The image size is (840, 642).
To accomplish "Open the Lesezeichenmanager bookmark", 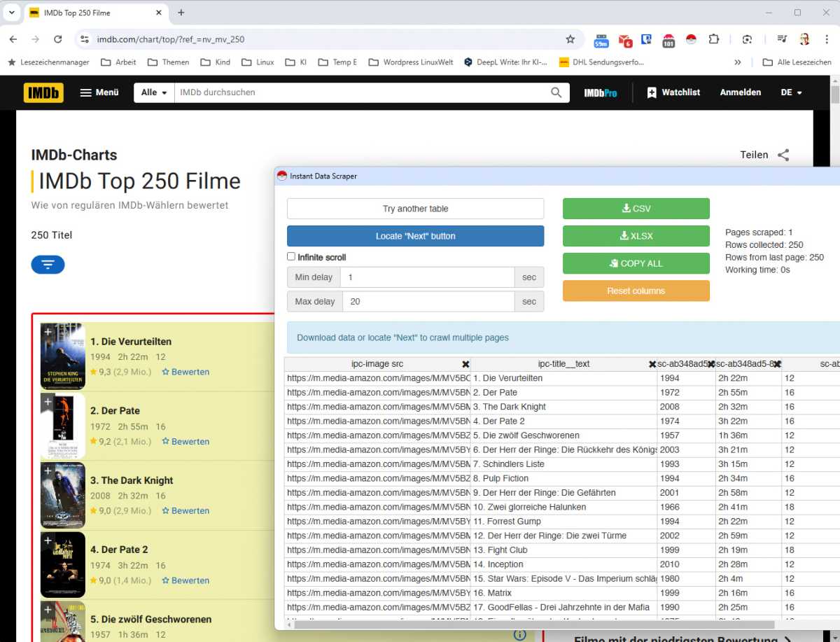I will [x=48, y=62].
